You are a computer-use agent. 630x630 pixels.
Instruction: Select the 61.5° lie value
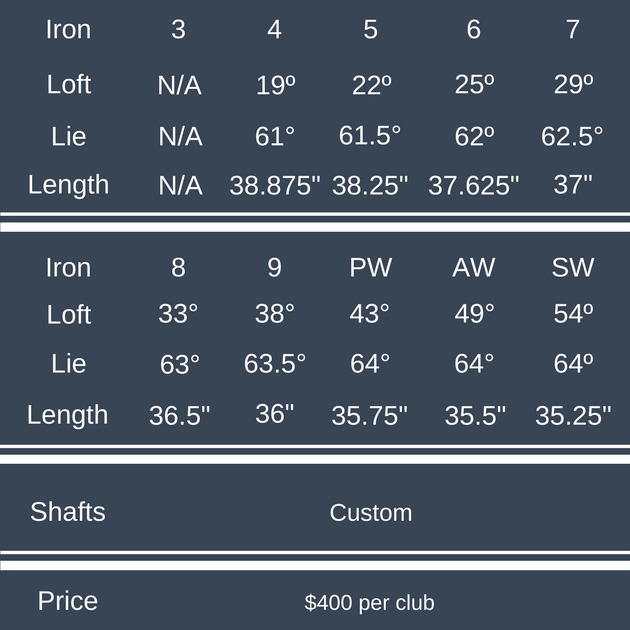pyautogui.click(x=370, y=135)
